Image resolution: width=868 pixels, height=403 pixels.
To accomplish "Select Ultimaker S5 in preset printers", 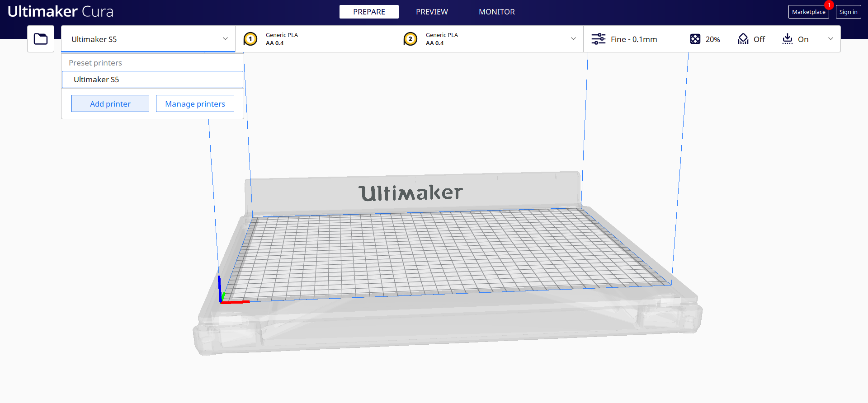I will click(152, 80).
